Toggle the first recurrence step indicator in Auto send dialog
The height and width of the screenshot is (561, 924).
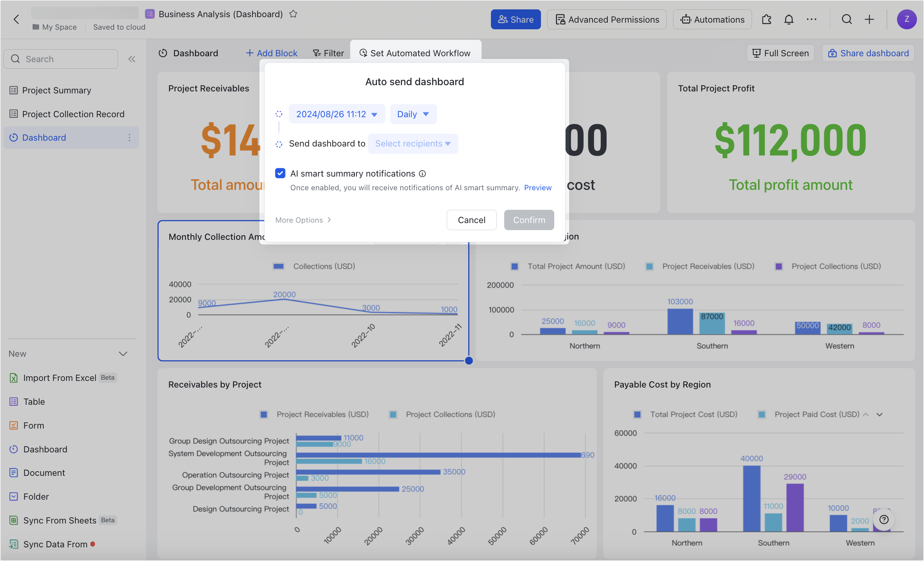tap(279, 114)
